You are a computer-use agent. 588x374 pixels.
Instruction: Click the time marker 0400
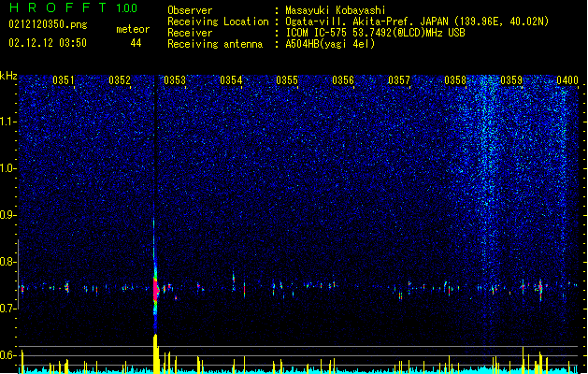[x=567, y=80]
